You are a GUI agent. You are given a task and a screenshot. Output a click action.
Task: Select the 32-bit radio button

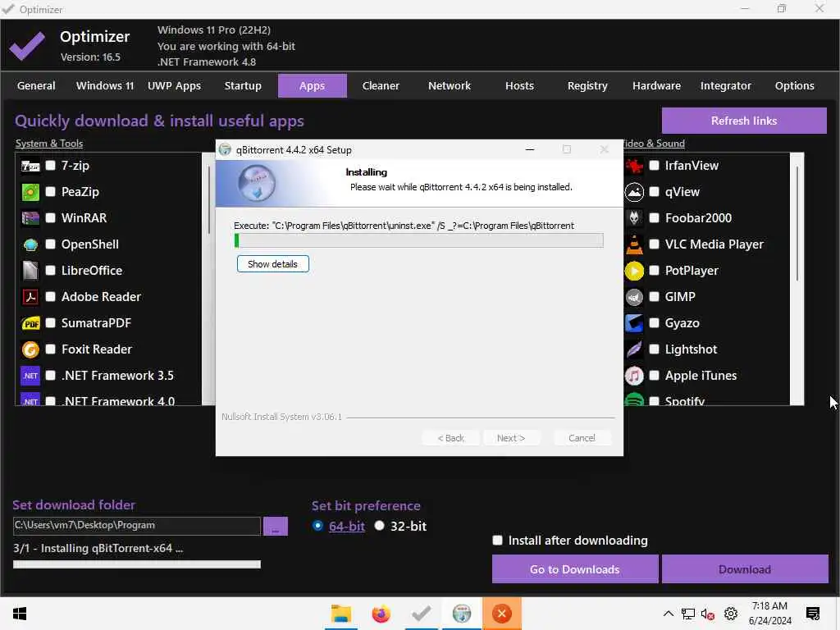pos(379,526)
